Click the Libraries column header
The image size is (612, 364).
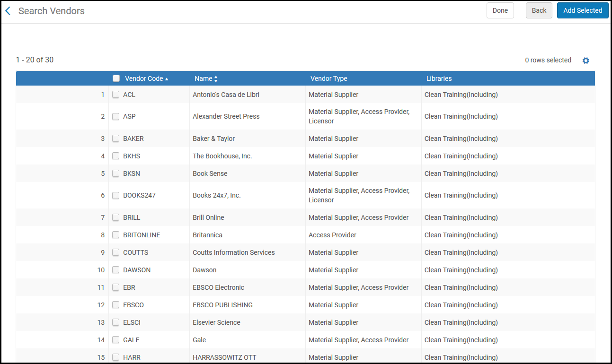tap(439, 78)
